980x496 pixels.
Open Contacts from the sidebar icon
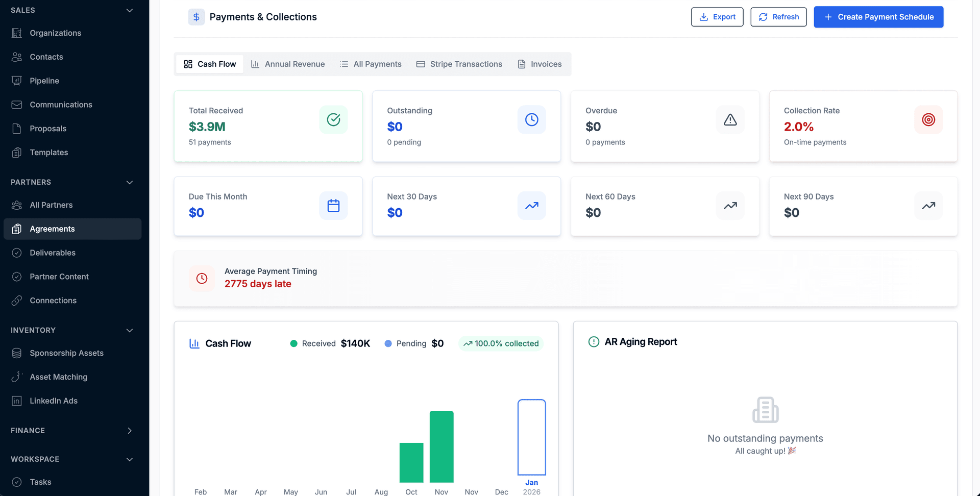point(17,57)
